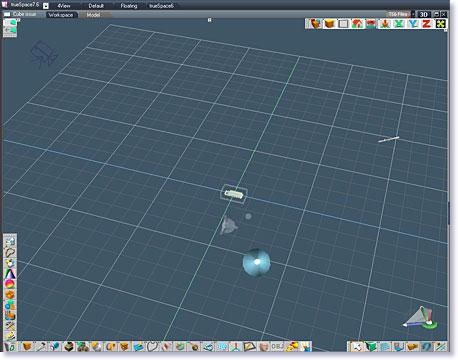The width and height of the screenshot is (458, 360).
Task: Select the Model tab
Action: 93,15
